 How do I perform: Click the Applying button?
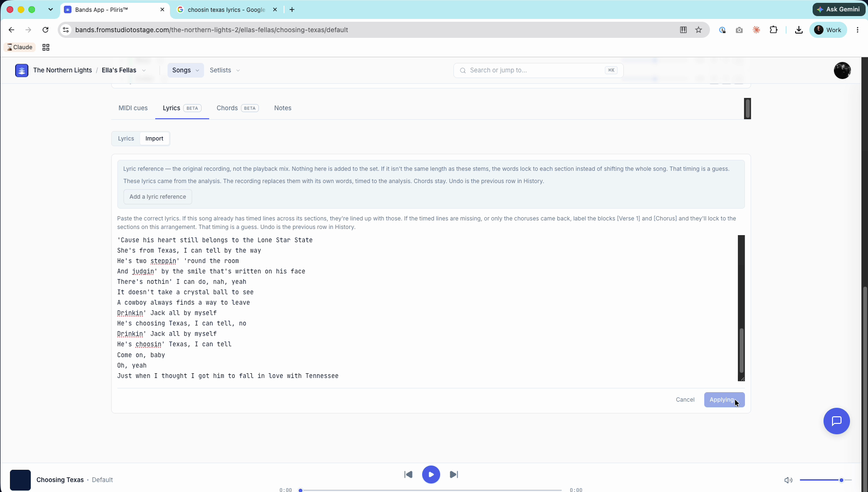pos(724,400)
